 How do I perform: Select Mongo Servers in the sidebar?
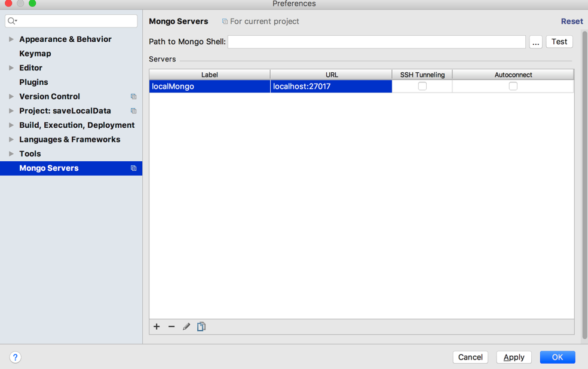71,168
